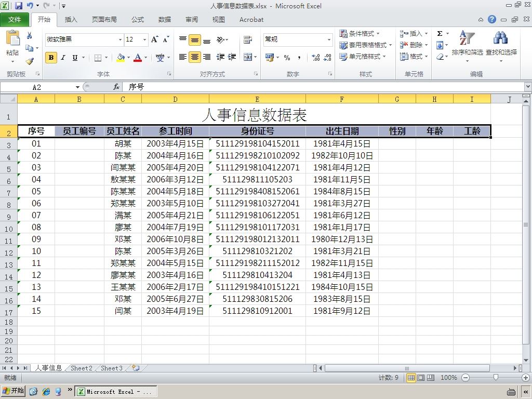
Task: Click the Copy icon
Action: [30, 48]
